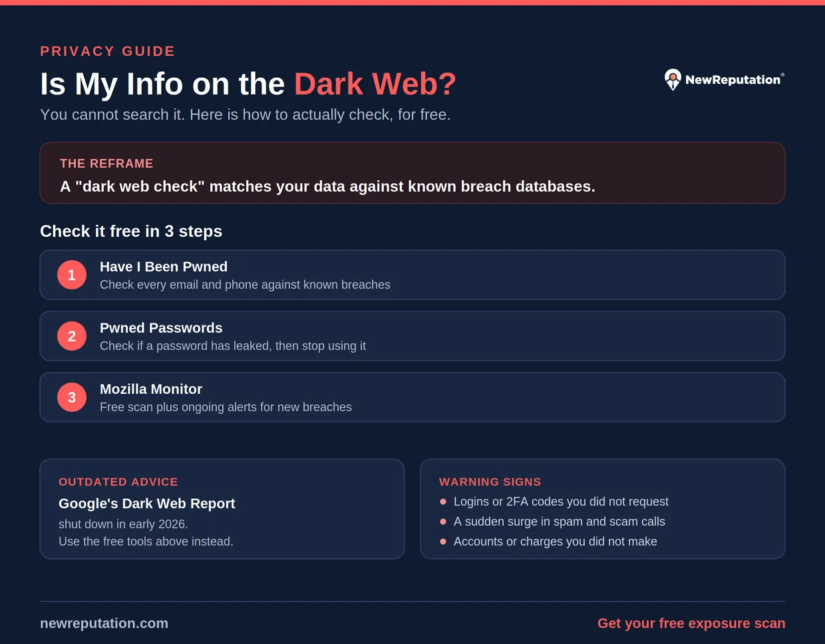Open the newreputation.com footer link
The width and height of the screenshot is (825, 644).
[104, 623]
